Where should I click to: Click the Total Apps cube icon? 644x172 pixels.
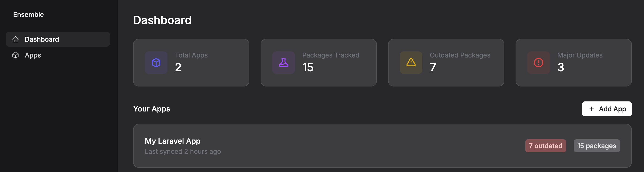[156, 63]
